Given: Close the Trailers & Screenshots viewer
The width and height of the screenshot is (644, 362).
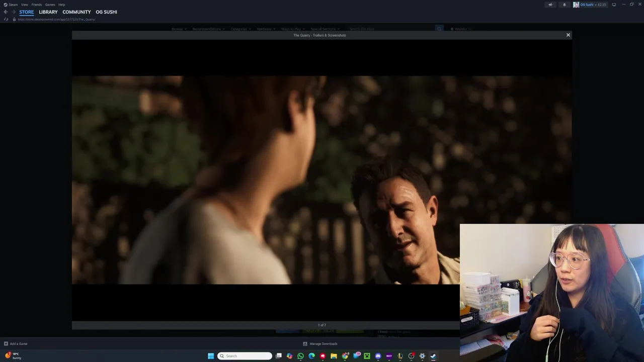Looking at the screenshot, I should point(568,35).
